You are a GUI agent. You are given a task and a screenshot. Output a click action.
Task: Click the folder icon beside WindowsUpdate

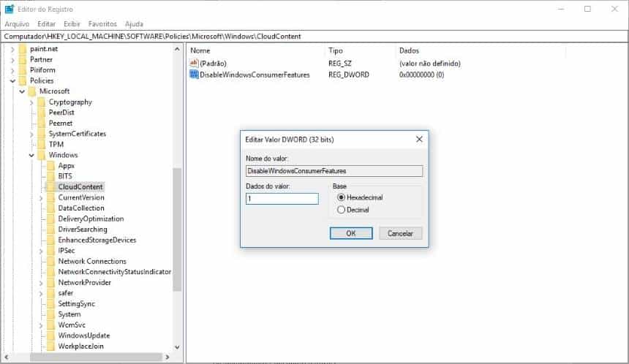51,335
